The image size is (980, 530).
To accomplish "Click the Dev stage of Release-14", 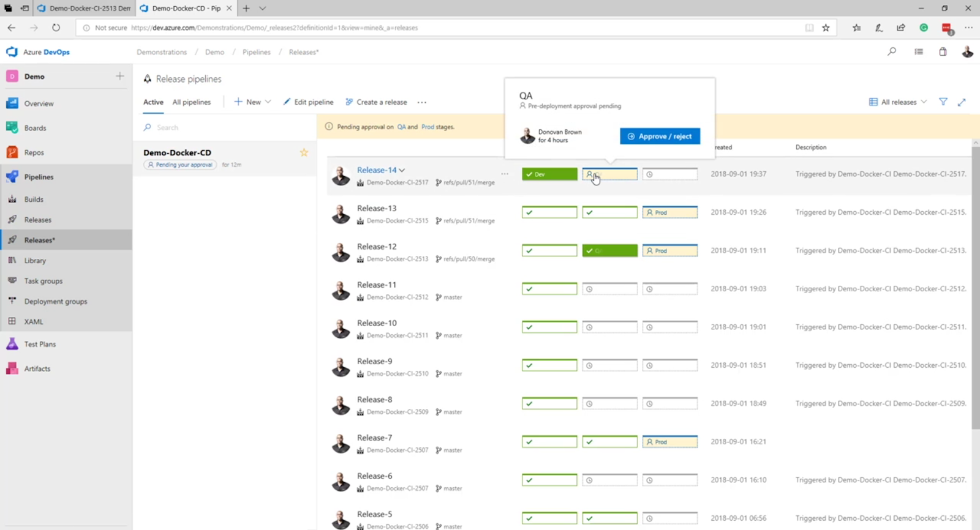I will pyautogui.click(x=549, y=174).
